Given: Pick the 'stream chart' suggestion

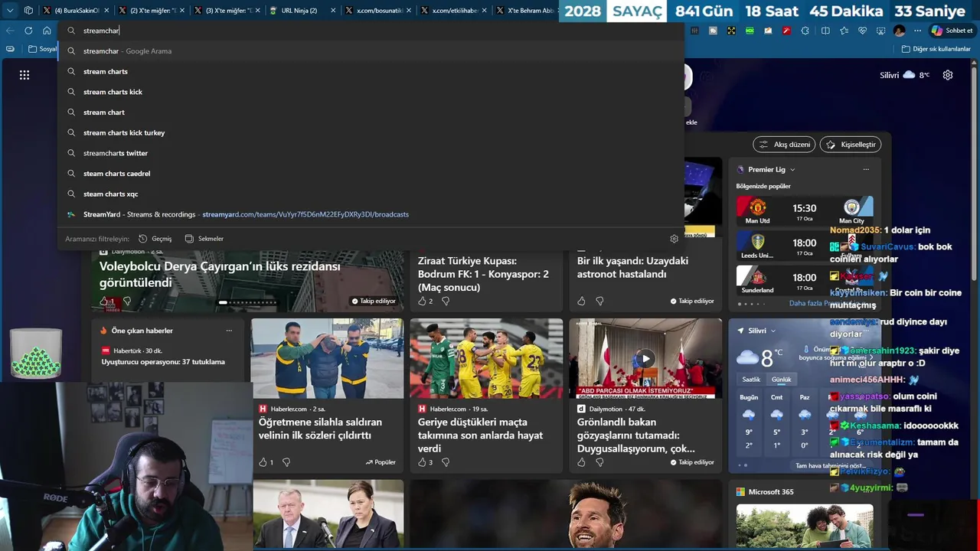Looking at the screenshot, I should (371, 112).
